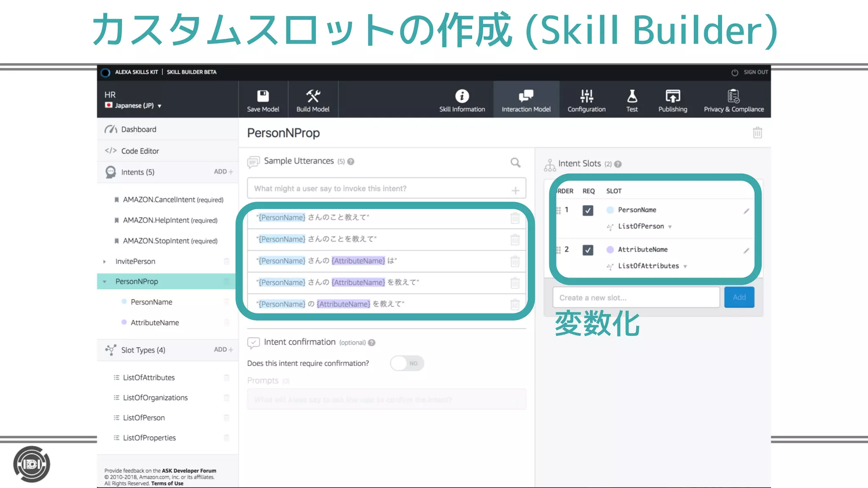Open the Terms of Use link
The height and width of the screenshot is (488, 868).
click(167, 483)
